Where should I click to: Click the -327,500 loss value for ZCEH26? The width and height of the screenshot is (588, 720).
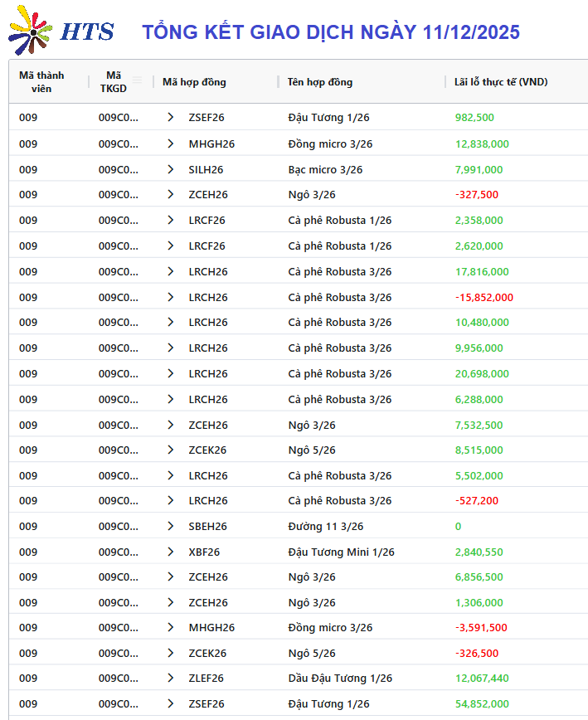[477, 195]
